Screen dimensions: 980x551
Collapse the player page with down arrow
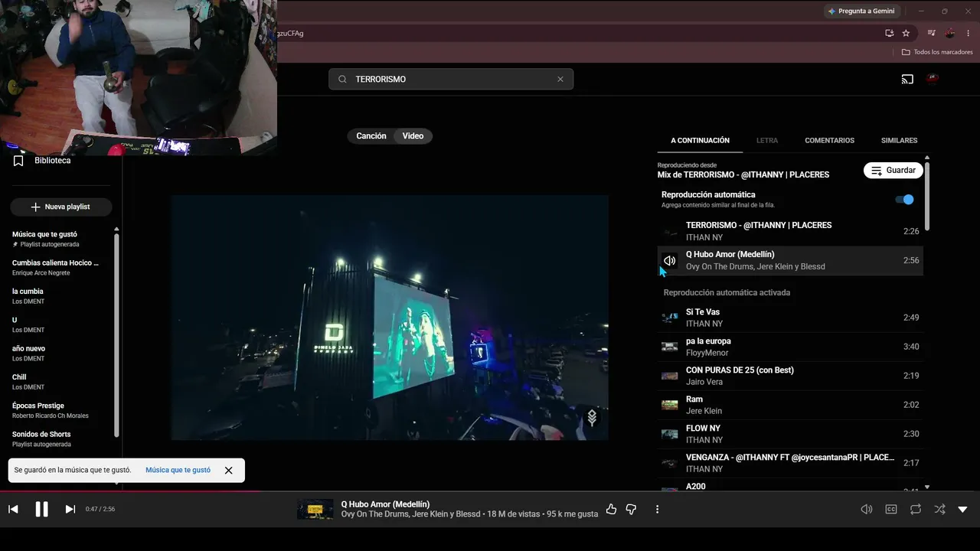[x=963, y=510]
